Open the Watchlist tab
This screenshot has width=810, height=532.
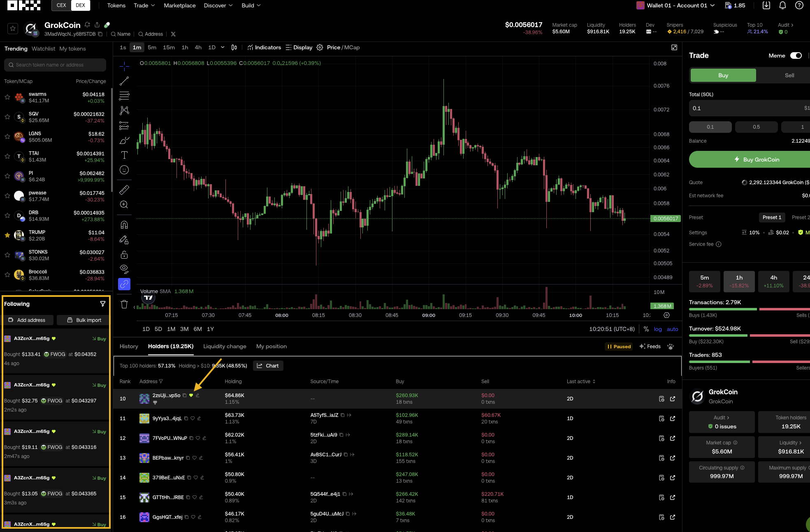click(43, 49)
